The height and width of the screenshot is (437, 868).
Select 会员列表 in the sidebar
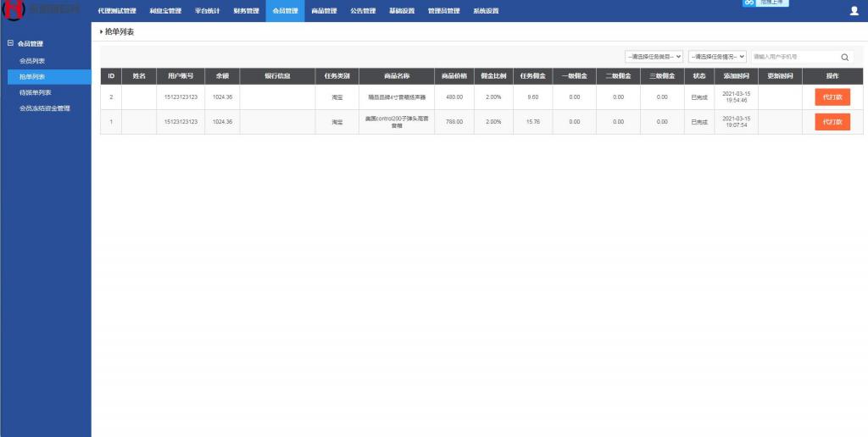click(32, 61)
